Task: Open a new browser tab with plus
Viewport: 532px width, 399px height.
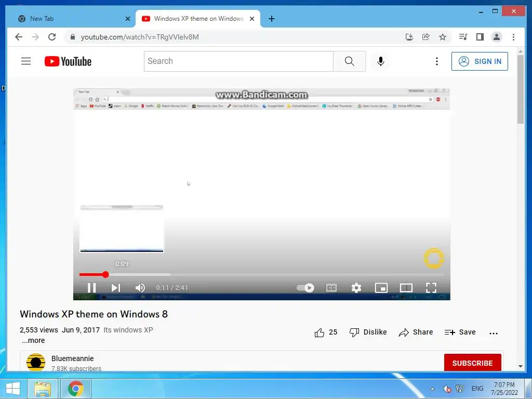Action: point(271,19)
